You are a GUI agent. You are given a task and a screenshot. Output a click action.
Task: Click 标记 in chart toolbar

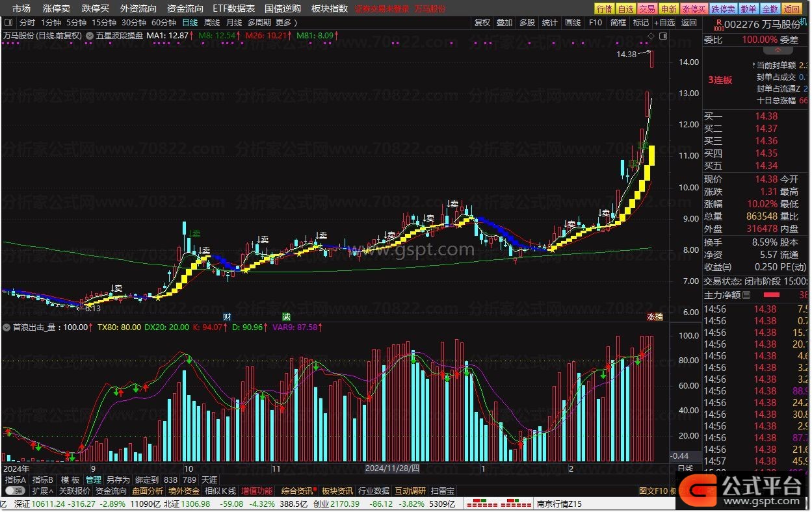pyautogui.click(x=641, y=22)
